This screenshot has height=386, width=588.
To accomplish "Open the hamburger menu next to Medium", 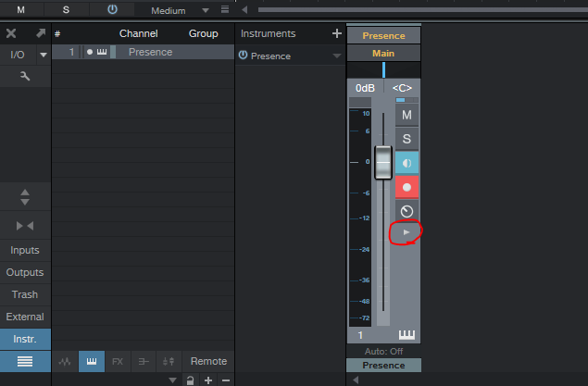I will click(x=225, y=9).
